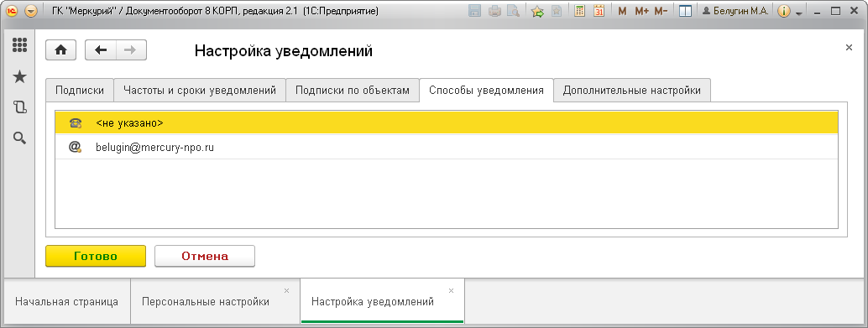
Task: Open Search magnifier in left sidebar
Action: click(19, 138)
